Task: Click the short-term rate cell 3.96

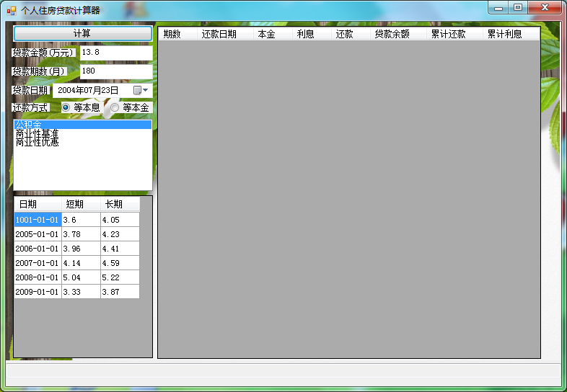Action: click(x=81, y=249)
